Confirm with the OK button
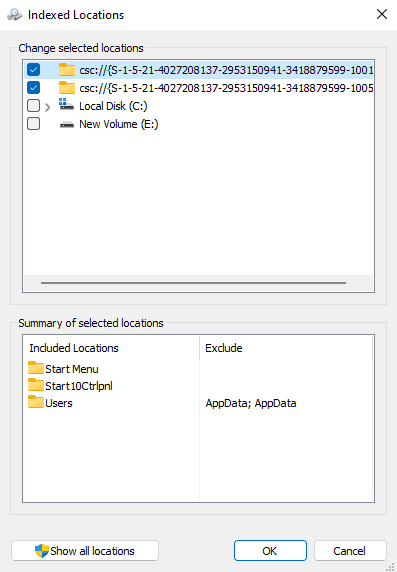 [x=270, y=550]
